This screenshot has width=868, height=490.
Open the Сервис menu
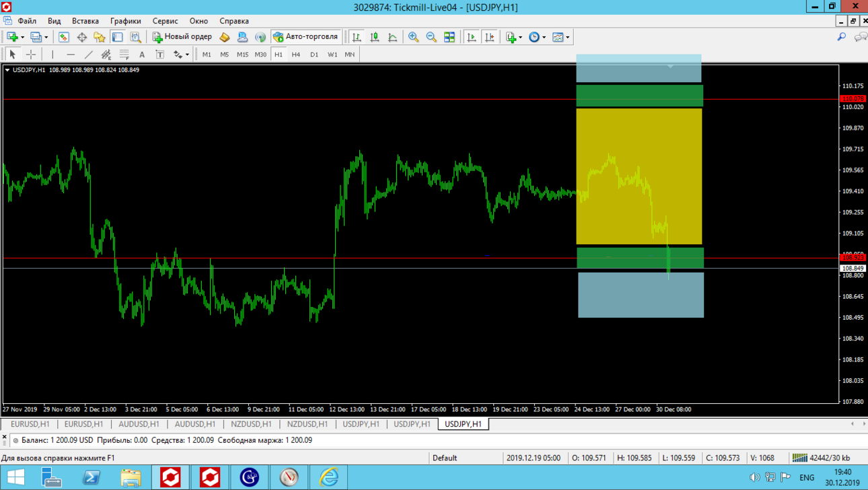165,21
